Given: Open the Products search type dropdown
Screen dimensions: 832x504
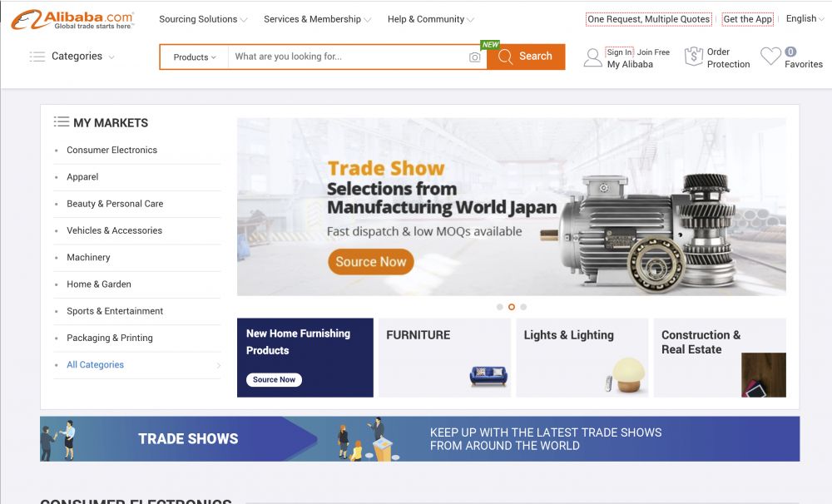Looking at the screenshot, I should tap(194, 57).
